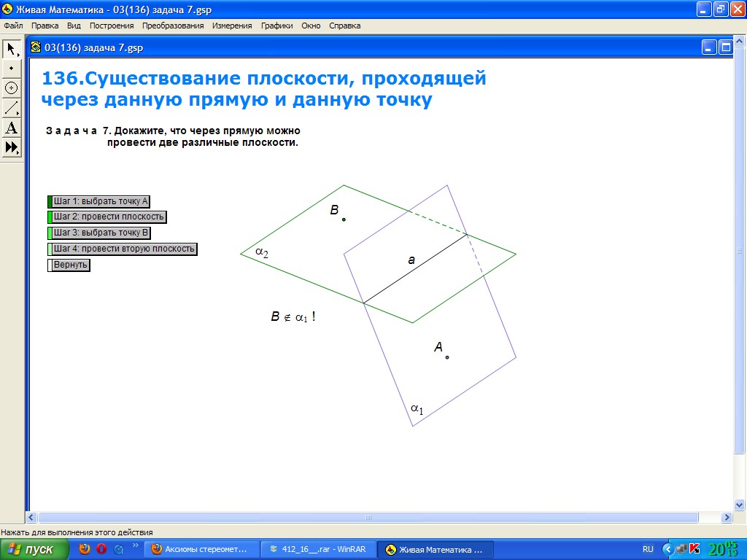The height and width of the screenshot is (560, 747).
Task: Select the Text tool
Action: click(x=12, y=128)
